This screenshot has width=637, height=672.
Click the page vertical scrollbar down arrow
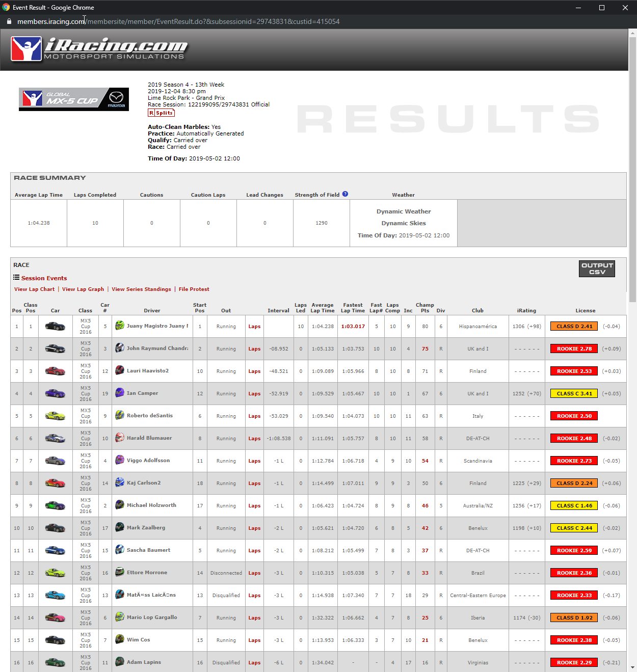tap(632, 667)
